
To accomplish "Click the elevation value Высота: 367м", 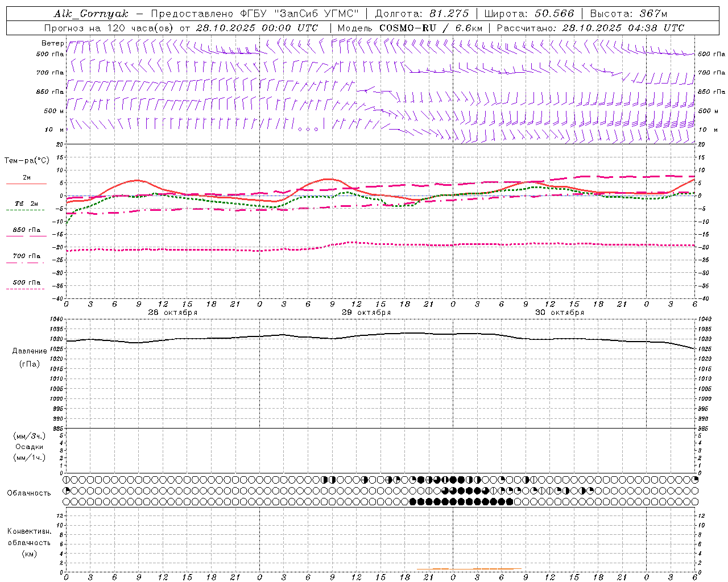I will pos(628,14).
